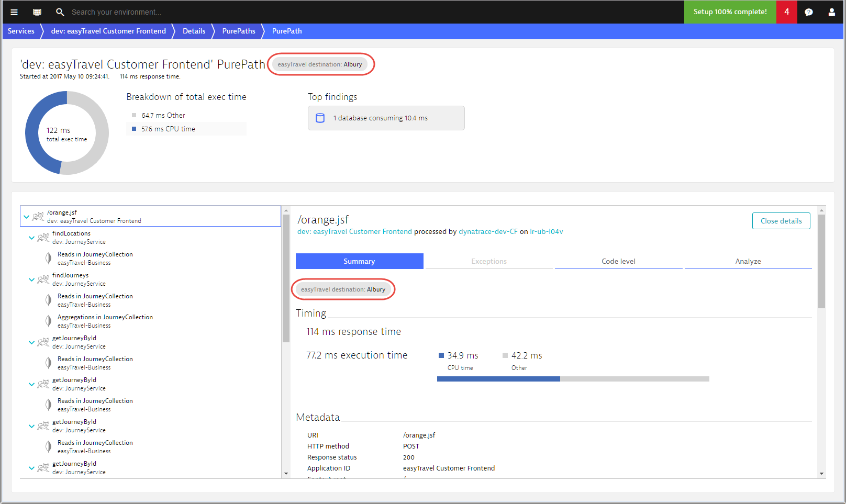The height and width of the screenshot is (504, 846).
Task: Collapse the findLocations node
Action: tap(31, 238)
